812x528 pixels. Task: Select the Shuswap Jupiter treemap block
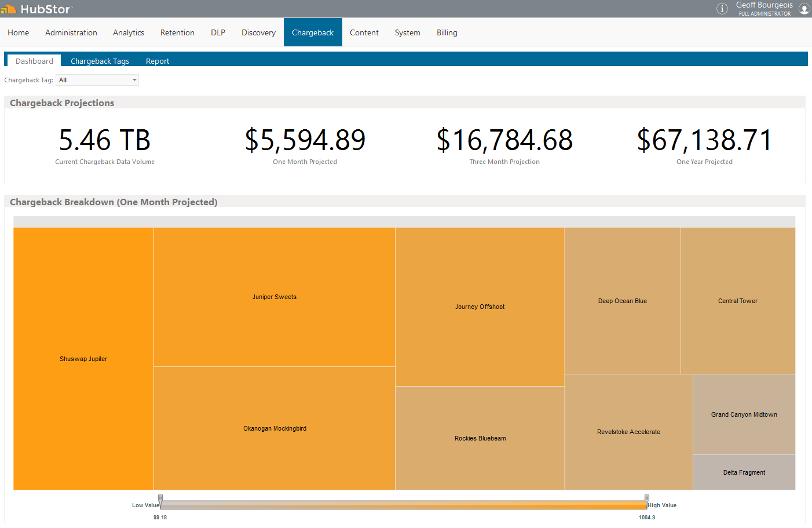(83, 359)
